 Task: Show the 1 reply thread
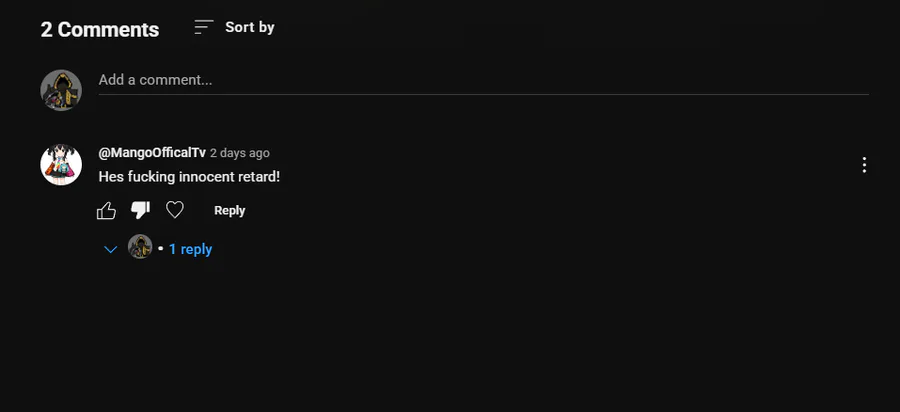[x=190, y=249]
